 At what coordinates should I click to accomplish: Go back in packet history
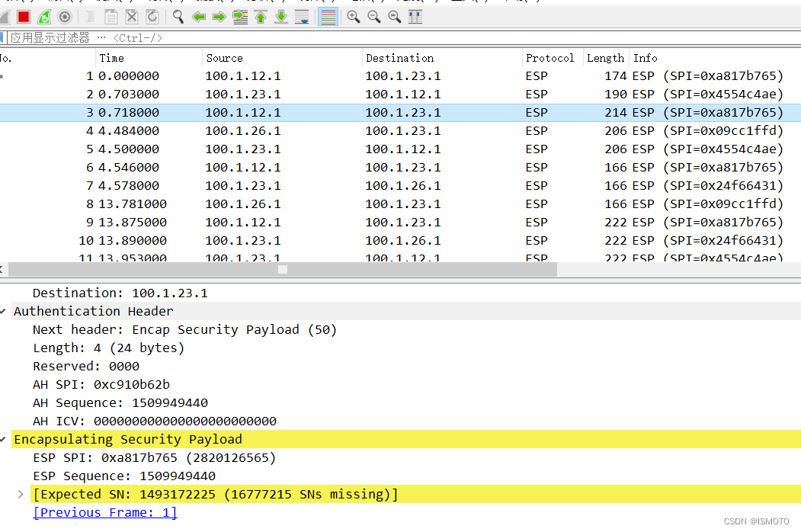point(199,16)
